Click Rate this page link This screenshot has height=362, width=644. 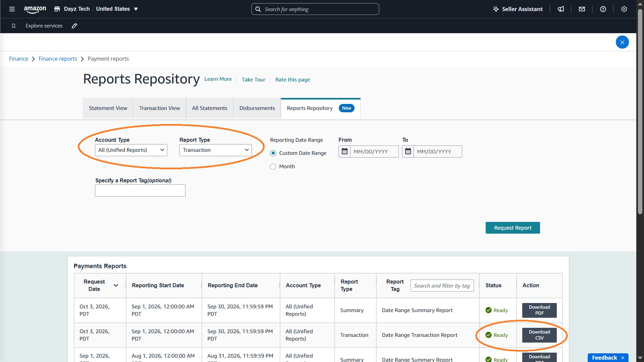[x=292, y=80]
